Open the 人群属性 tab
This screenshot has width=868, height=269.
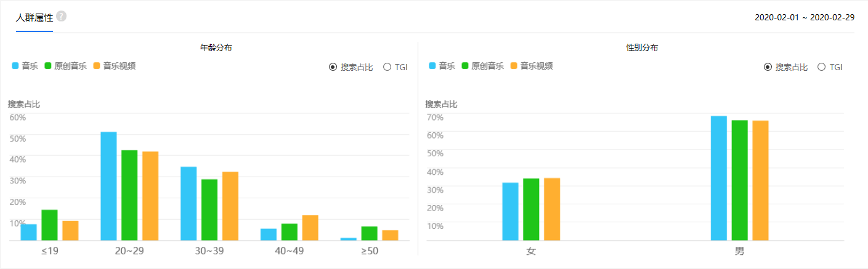34,18
